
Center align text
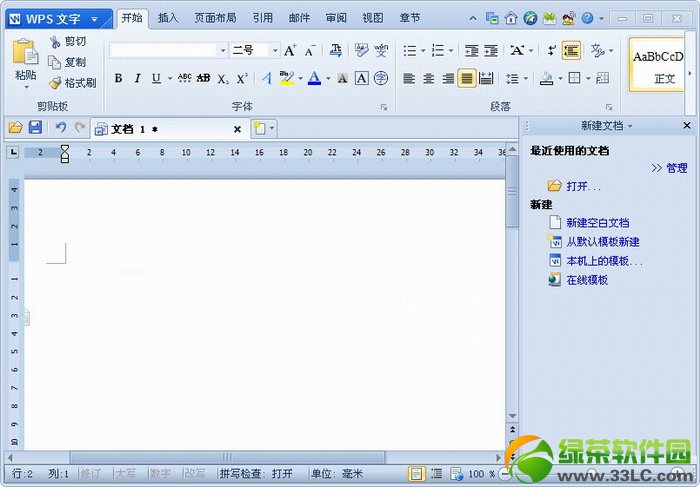coord(429,79)
